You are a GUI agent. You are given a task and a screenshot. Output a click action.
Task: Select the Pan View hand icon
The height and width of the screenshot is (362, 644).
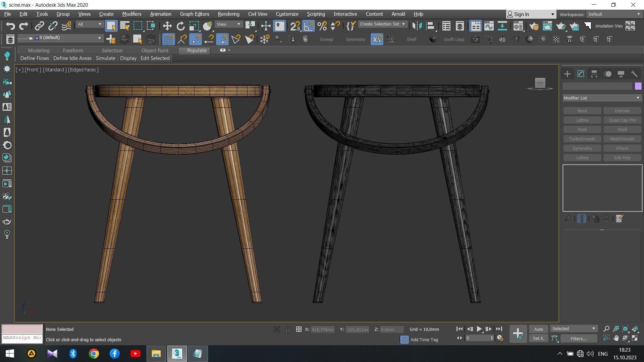pos(616,338)
